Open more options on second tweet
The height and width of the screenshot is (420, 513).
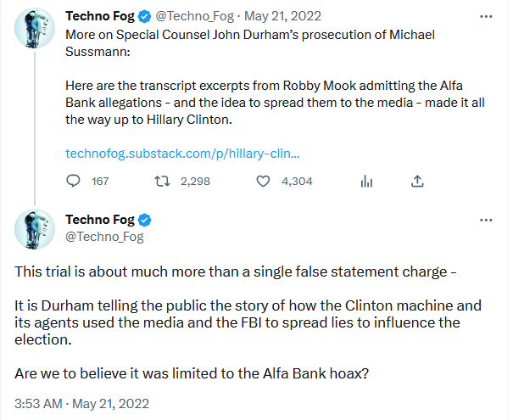pyautogui.click(x=486, y=220)
